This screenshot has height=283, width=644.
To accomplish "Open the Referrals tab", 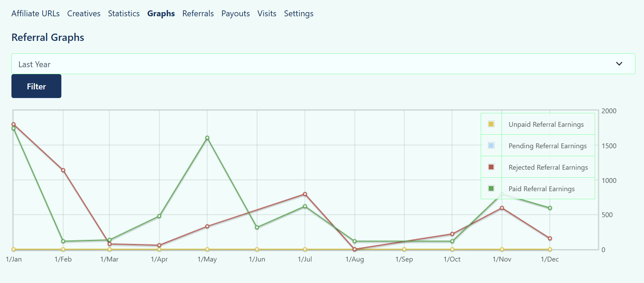I will pos(198,14).
